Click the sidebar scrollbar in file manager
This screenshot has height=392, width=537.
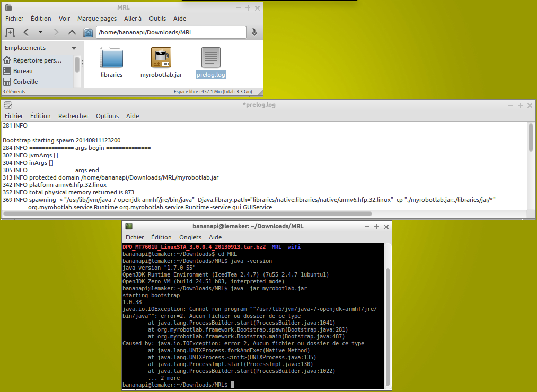coord(77,65)
